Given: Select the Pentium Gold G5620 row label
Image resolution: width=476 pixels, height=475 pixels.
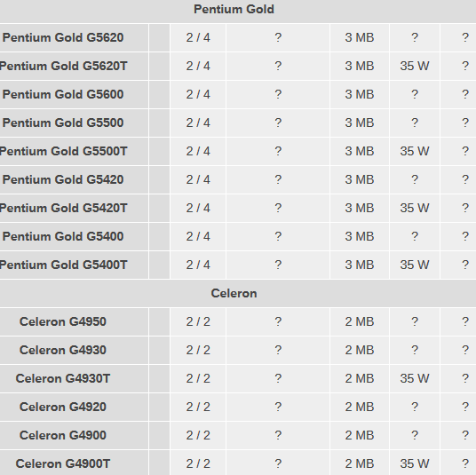Looking at the screenshot, I should pos(63,38).
